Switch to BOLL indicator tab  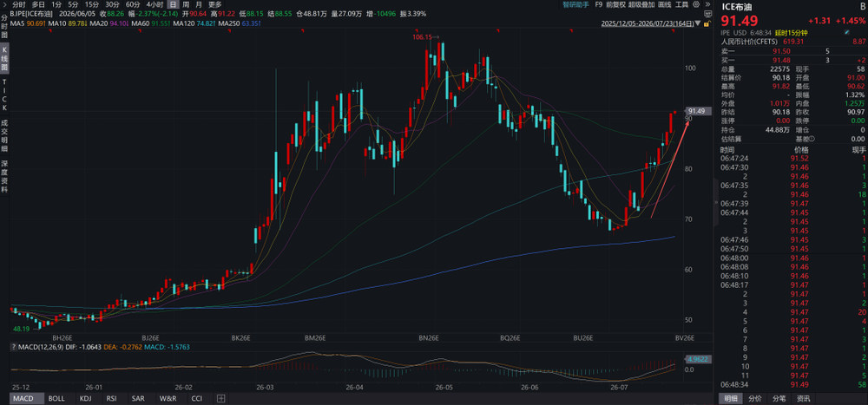click(x=56, y=398)
